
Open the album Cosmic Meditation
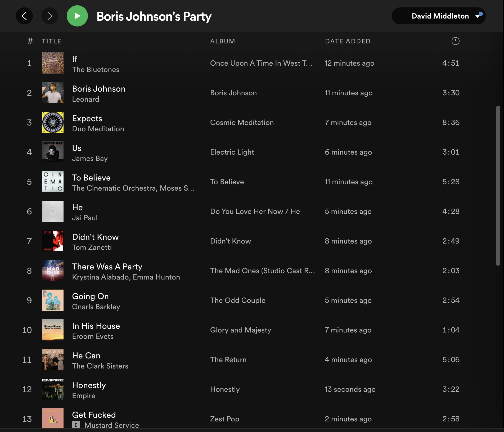(x=242, y=123)
